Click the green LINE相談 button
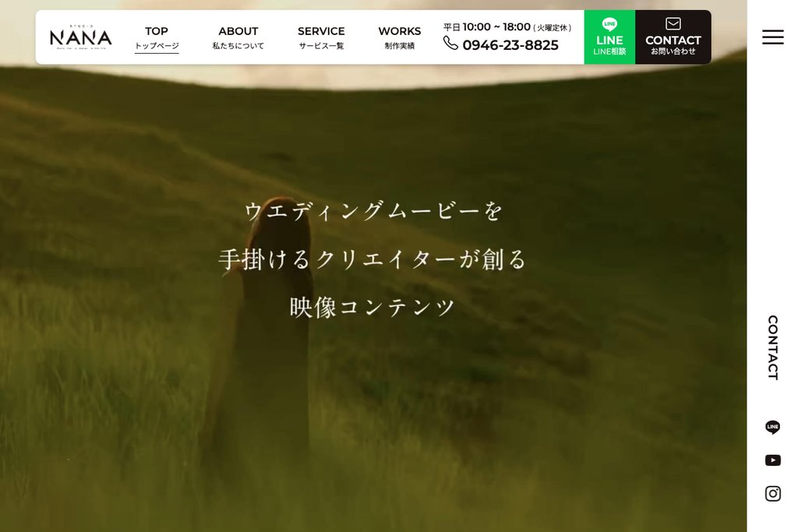This screenshot has height=532, width=798. click(609, 37)
